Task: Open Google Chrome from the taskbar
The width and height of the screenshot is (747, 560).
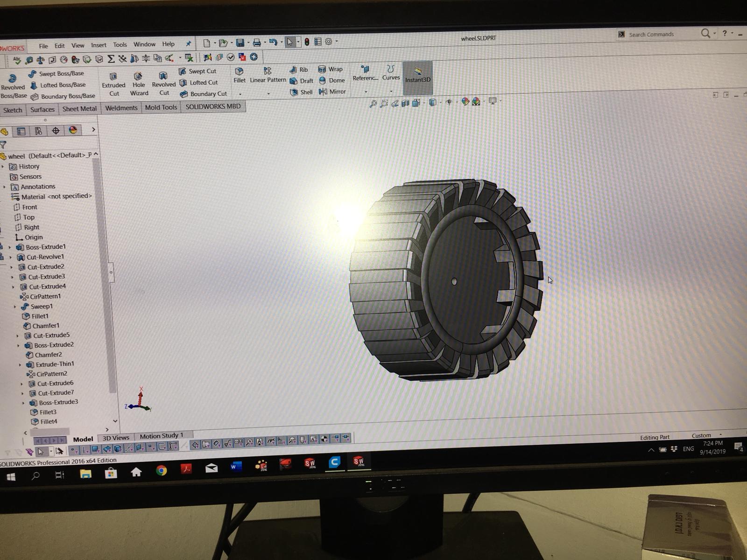Action: point(162,470)
